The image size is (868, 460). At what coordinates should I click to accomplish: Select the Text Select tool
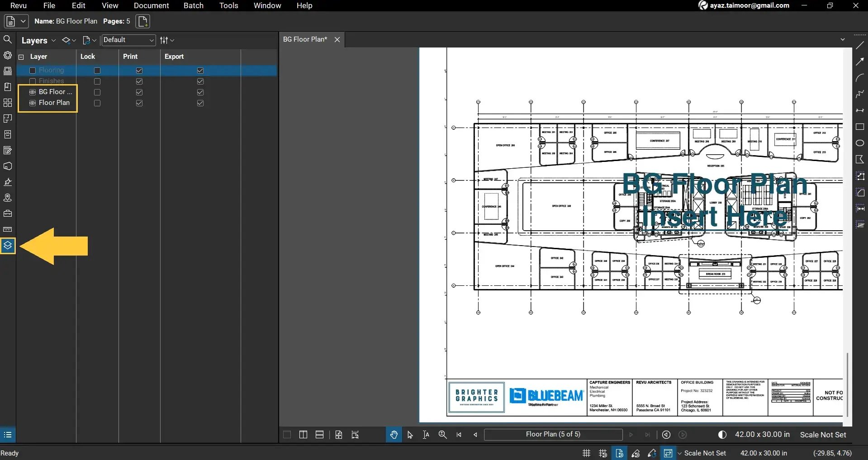426,435
